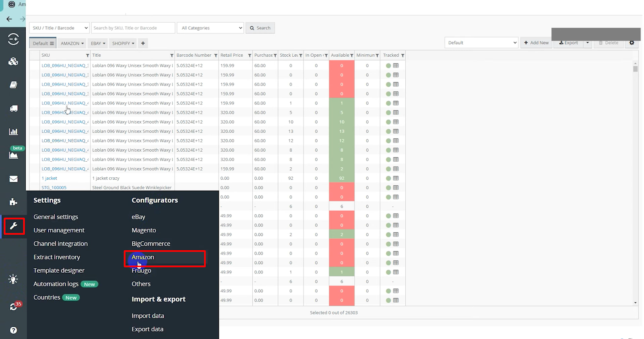The width and height of the screenshot is (644, 339).
Task: Open the puzzle piece apps sidebar icon
Action: coord(13,202)
